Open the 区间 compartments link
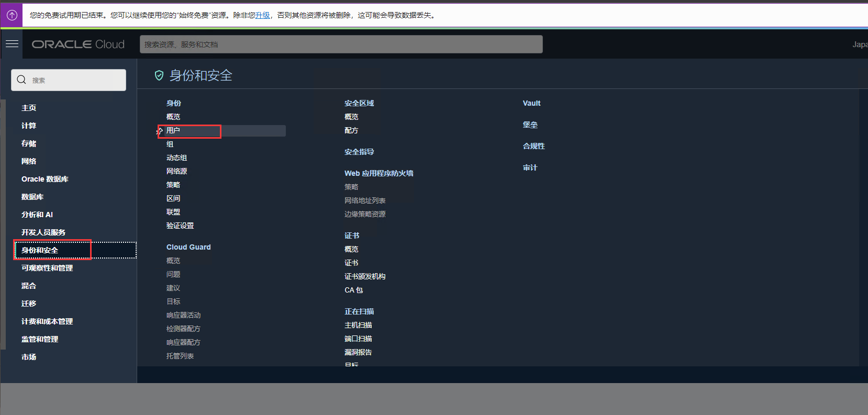This screenshot has width=868, height=415. pyautogui.click(x=173, y=198)
